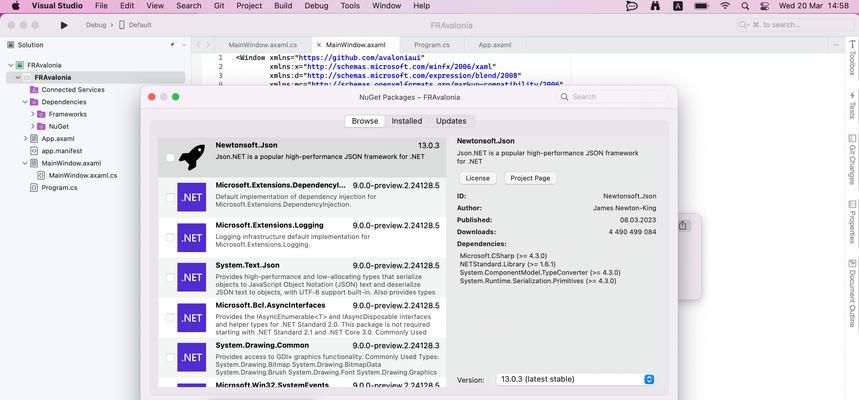Image resolution: width=859 pixels, height=400 pixels.
Task: Click the Microsoft.Extensions.DependencyInjection .NET icon
Action: [x=192, y=197]
